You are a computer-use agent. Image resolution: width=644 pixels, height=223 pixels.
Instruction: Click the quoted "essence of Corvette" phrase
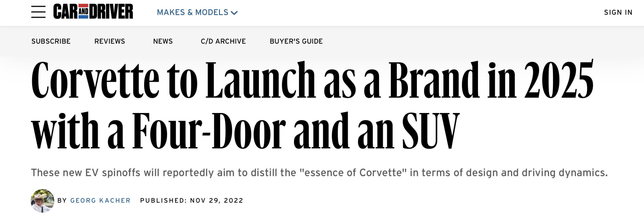[353, 173]
